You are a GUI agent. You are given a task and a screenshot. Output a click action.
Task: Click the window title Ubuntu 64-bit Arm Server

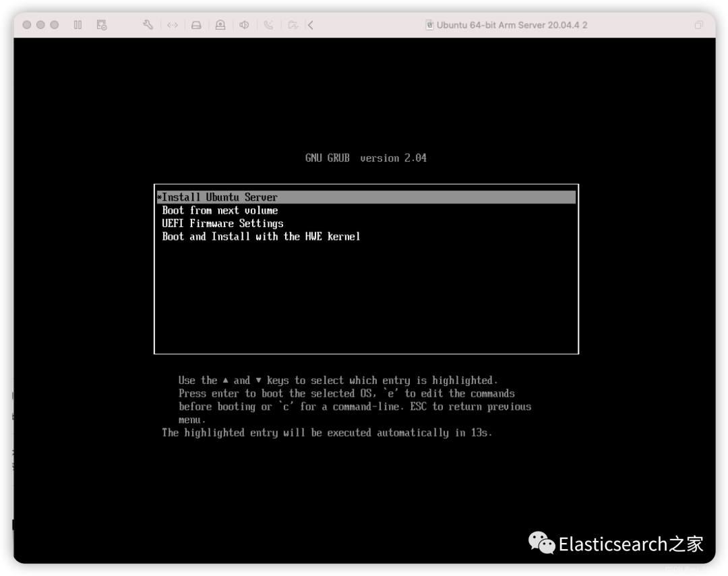(x=512, y=25)
